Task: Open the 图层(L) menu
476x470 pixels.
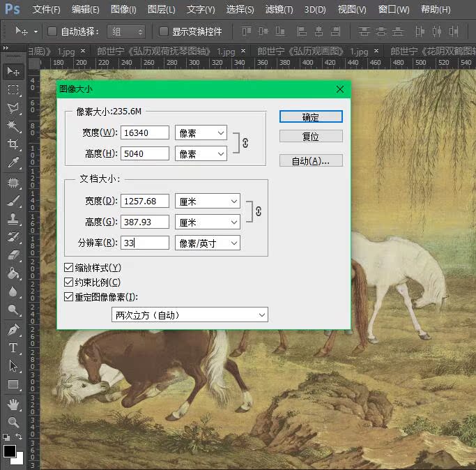Action: click(161, 10)
